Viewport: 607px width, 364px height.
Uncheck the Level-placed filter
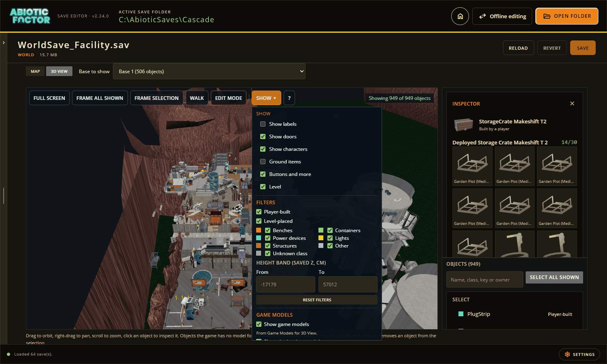point(259,221)
